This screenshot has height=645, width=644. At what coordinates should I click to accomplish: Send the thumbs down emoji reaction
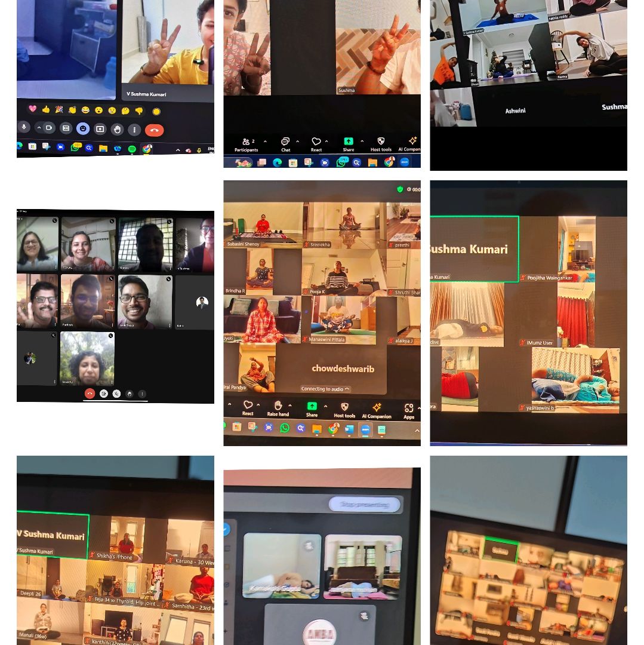pyautogui.click(x=139, y=111)
